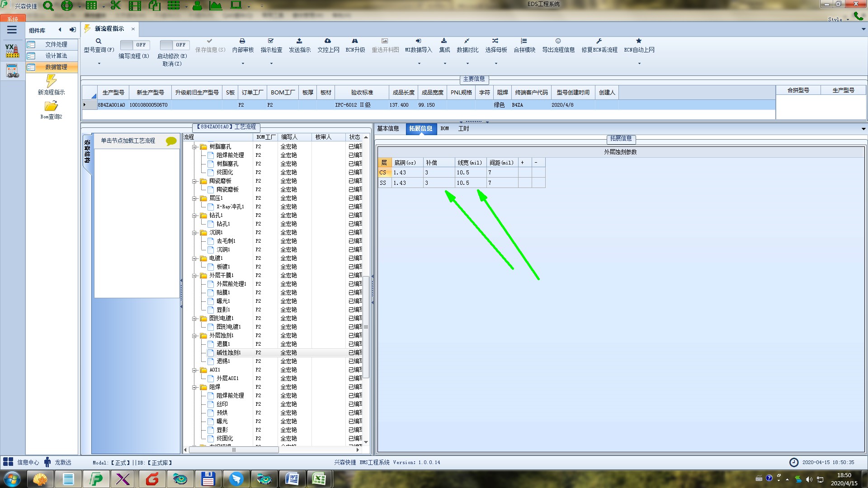Collapse the 外层蚀刻1 tree folder

(194, 336)
